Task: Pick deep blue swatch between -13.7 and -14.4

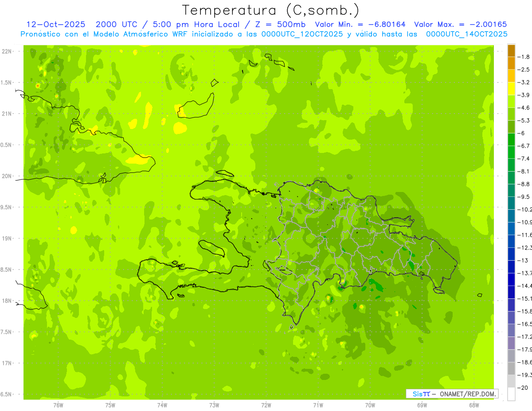Action: coord(511,279)
